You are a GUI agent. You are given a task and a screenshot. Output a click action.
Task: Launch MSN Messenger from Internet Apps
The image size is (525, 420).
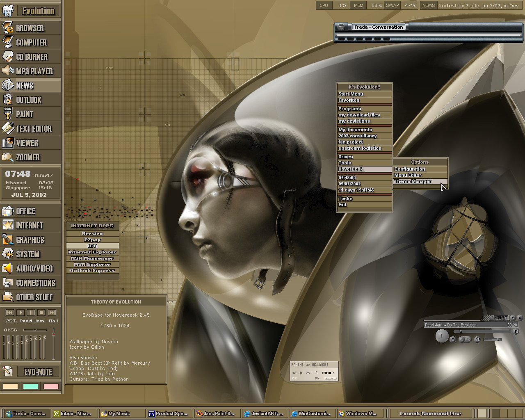click(x=92, y=258)
